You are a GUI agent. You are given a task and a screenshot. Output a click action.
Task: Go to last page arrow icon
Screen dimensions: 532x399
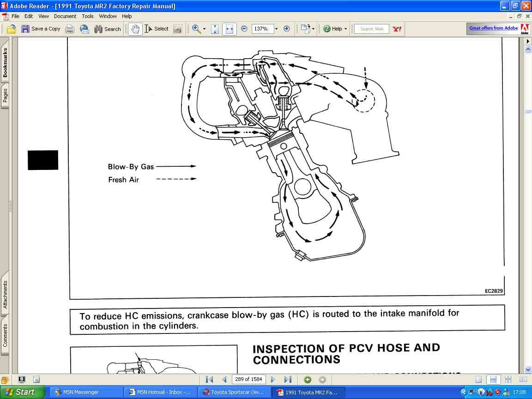click(288, 380)
